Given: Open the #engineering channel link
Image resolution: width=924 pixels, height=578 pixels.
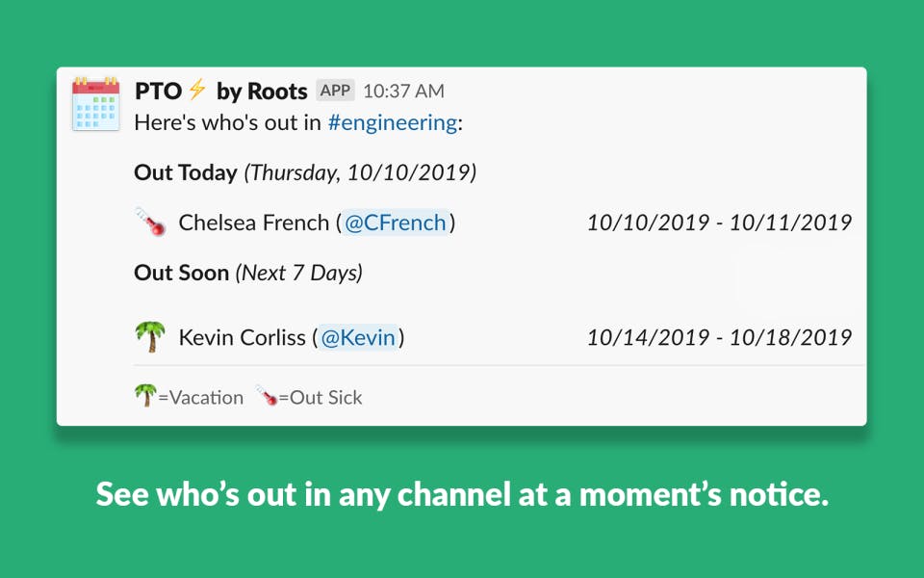Looking at the screenshot, I should [392, 122].
